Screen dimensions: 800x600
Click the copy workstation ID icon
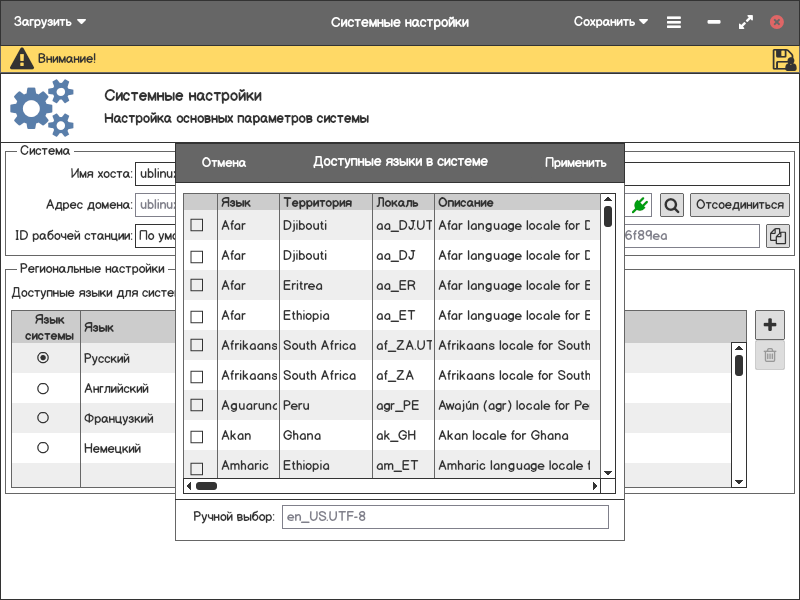click(778, 236)
